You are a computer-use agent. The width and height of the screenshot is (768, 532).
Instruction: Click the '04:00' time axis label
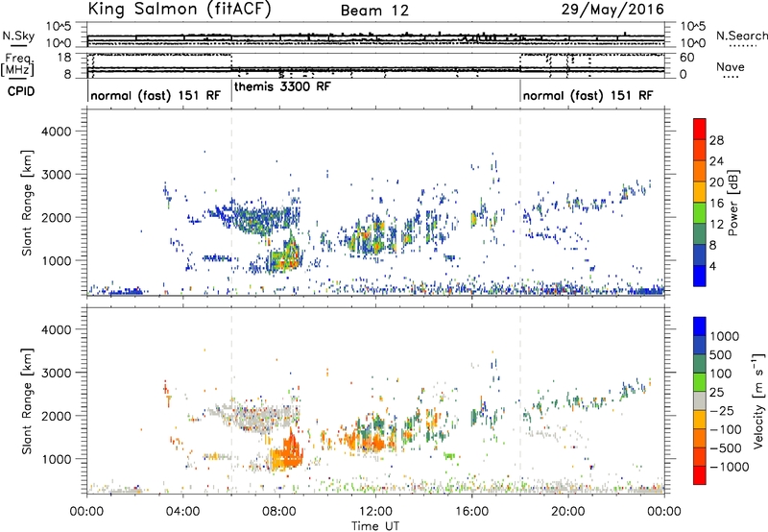tap(183, 512)
